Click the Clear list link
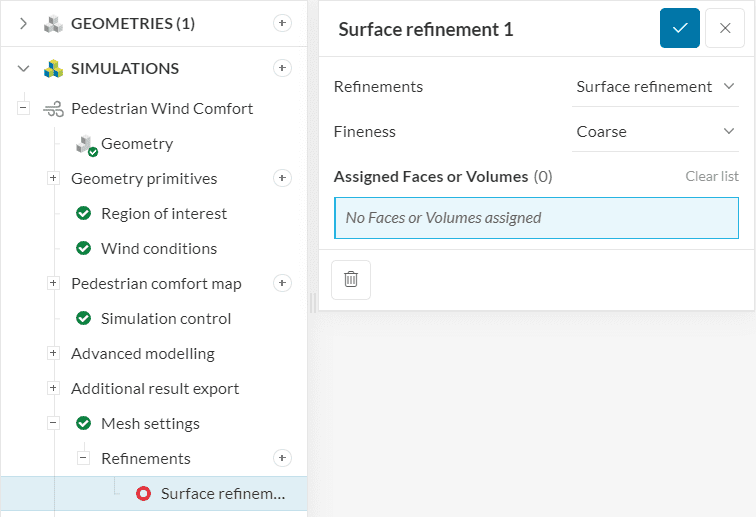Viewport: 756px width, 517px height. (x=711, y=176)
